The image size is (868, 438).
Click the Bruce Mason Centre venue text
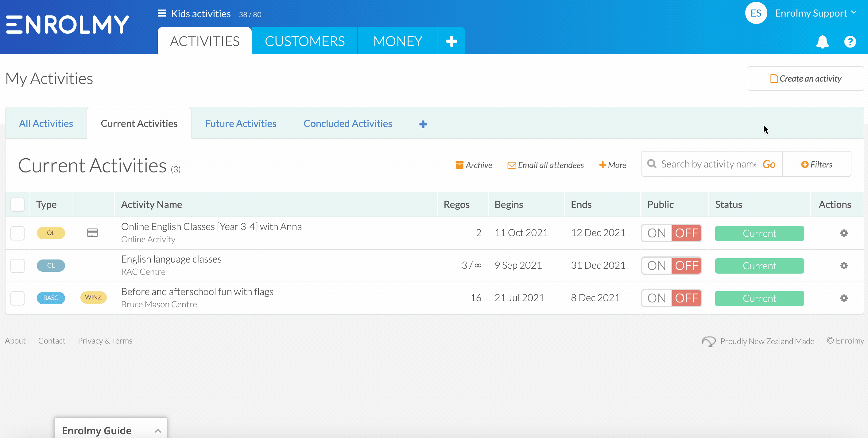click(x=159, y=304)
